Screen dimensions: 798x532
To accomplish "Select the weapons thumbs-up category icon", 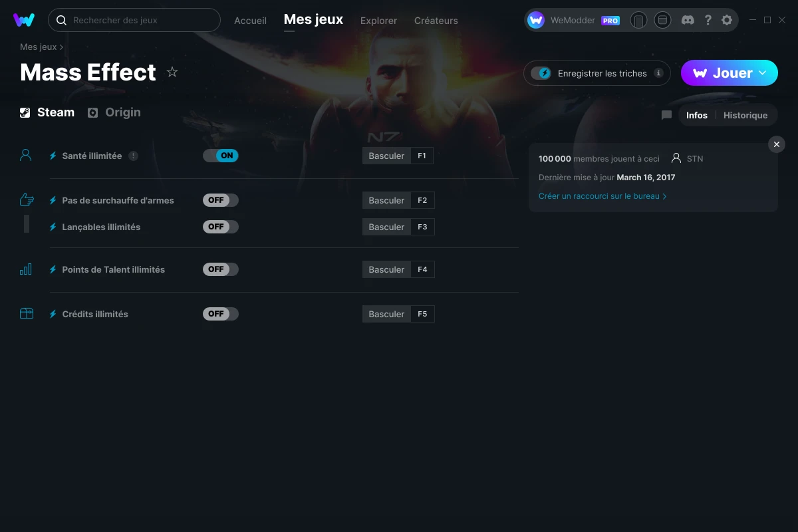I will (27, 199).
